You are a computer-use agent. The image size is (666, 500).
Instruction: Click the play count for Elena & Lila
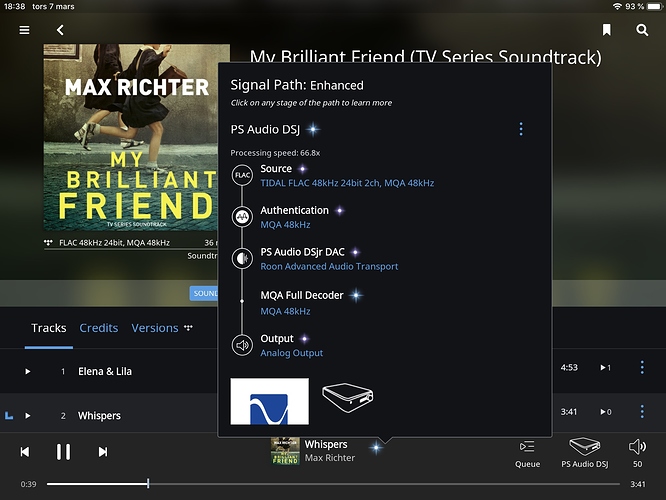pos(605,367)
